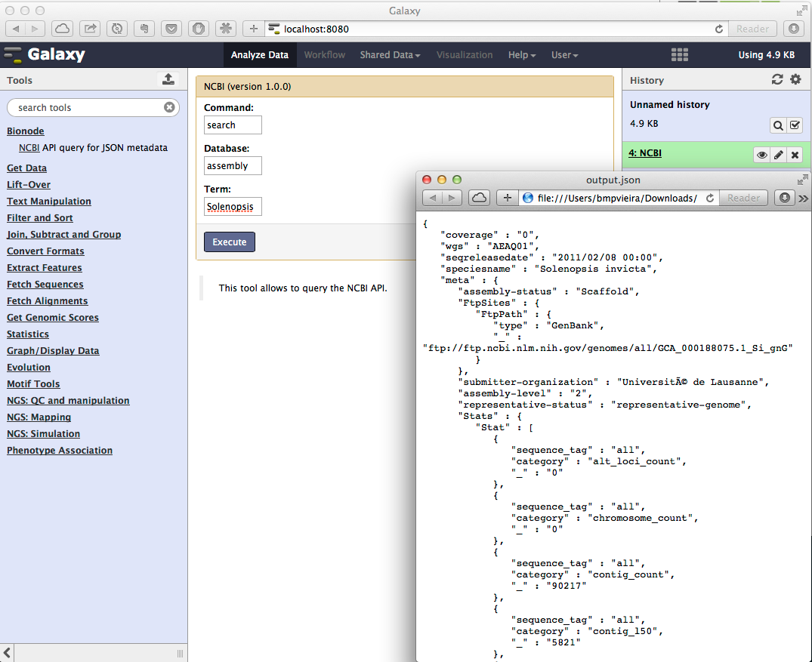Search datasets in Unnamed history
Screen dimensions: 812x662
[x=778, y=125]
